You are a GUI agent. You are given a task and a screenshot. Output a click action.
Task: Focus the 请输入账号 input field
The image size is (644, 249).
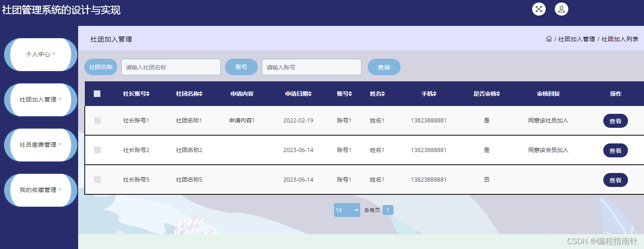point(312,67)
